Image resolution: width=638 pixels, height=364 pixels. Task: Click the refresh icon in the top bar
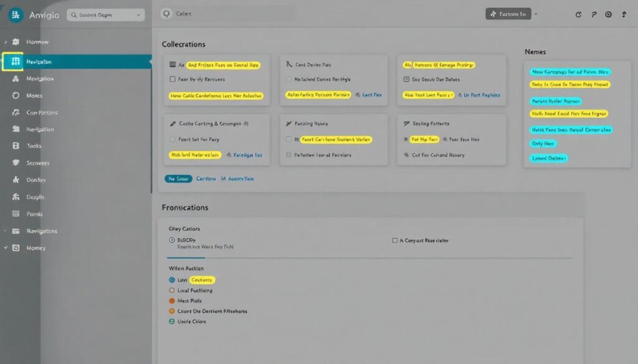point(578,14)
